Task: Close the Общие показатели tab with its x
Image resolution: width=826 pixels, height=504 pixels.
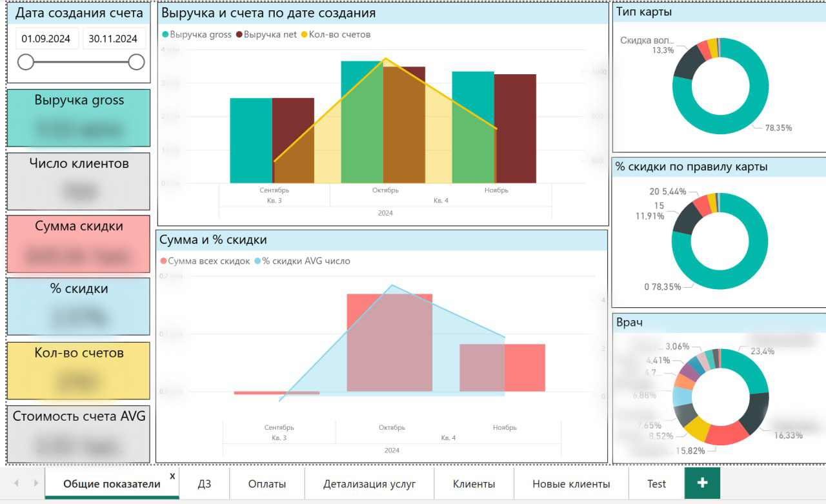Action: (x=172, y=476)
